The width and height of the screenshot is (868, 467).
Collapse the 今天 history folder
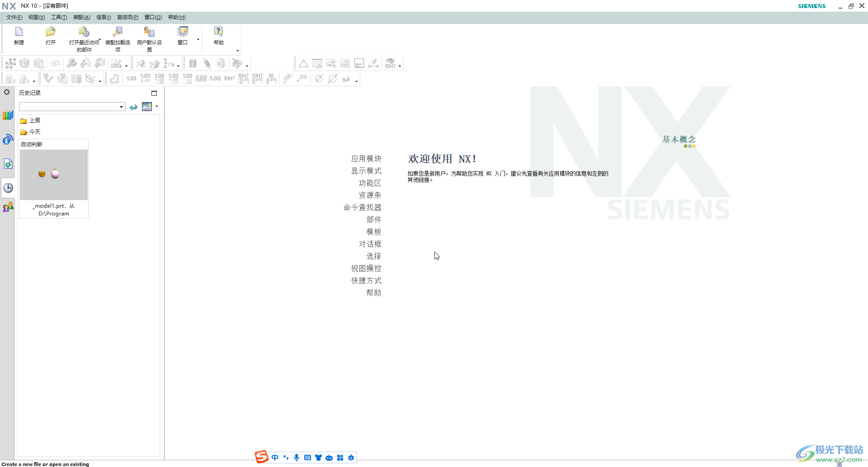pos(30,132)
